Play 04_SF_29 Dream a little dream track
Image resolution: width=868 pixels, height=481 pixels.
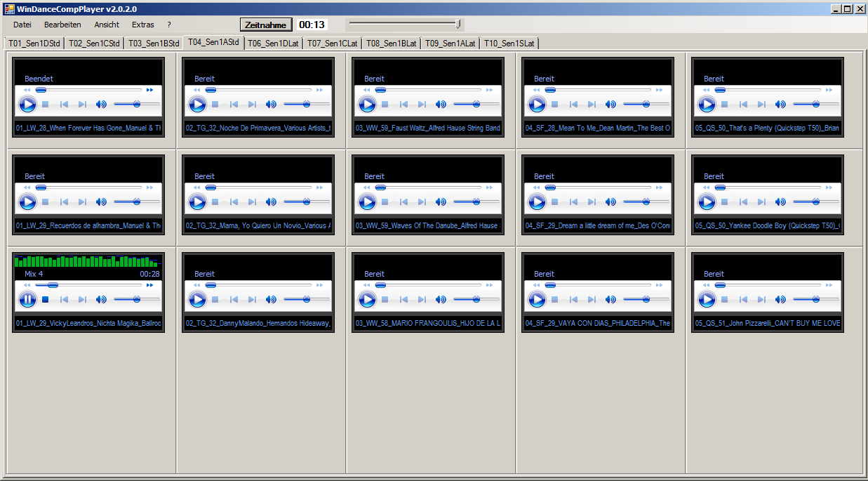click(x=537, y=202)
